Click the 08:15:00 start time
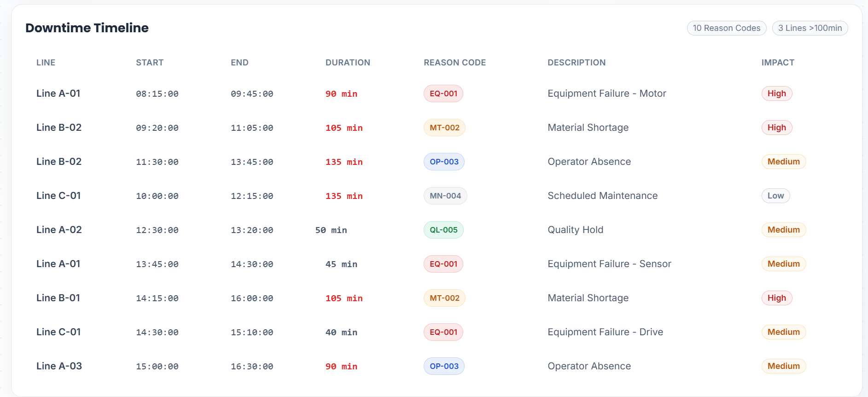 [x=157, y=94]
